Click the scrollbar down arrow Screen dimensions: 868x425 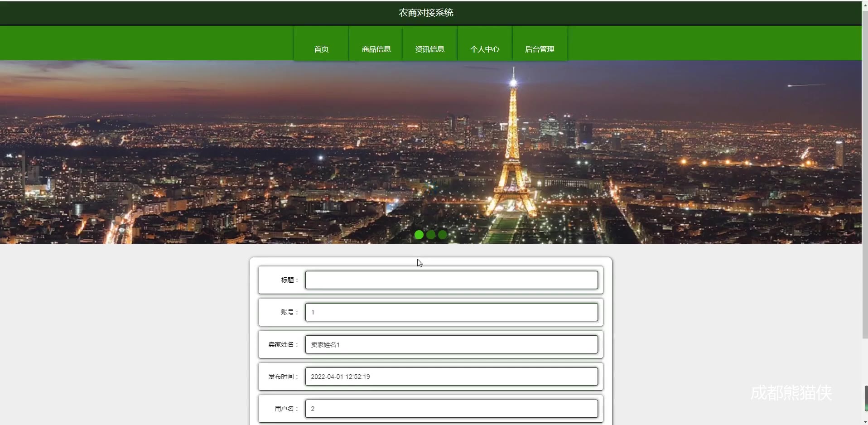865,422
